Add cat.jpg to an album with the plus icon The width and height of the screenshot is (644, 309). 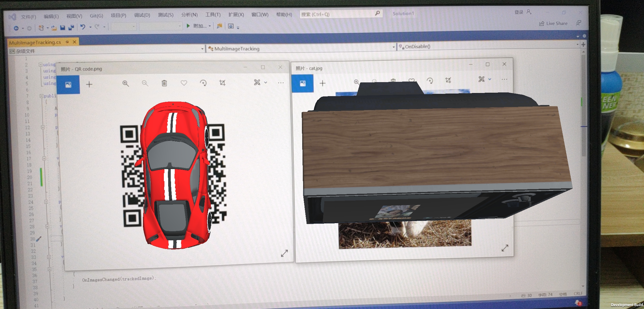tap(323, 83)
